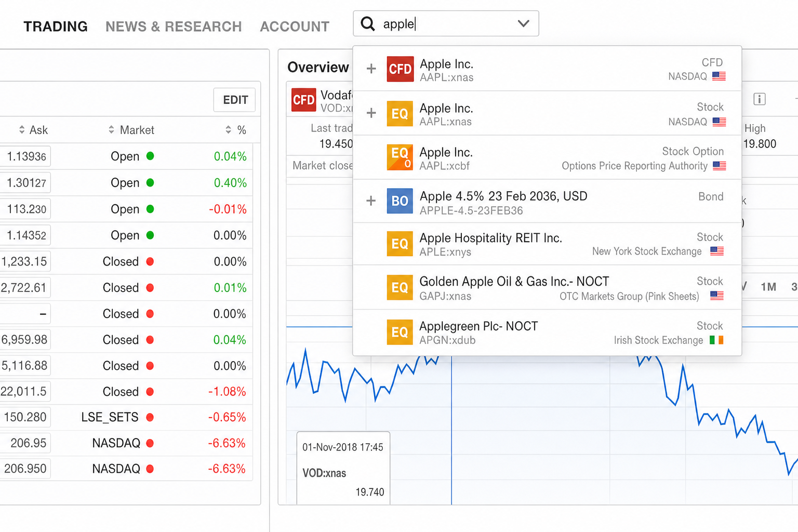Click the EDIT button above the watchlist
This screenshot has width=798, height=532.
click(x=235, y=100)
